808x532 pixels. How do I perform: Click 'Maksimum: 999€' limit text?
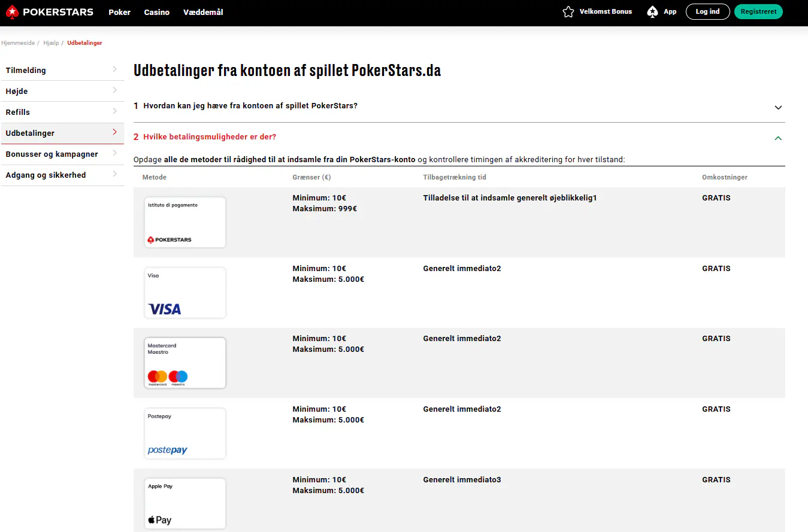coord(325,209)
